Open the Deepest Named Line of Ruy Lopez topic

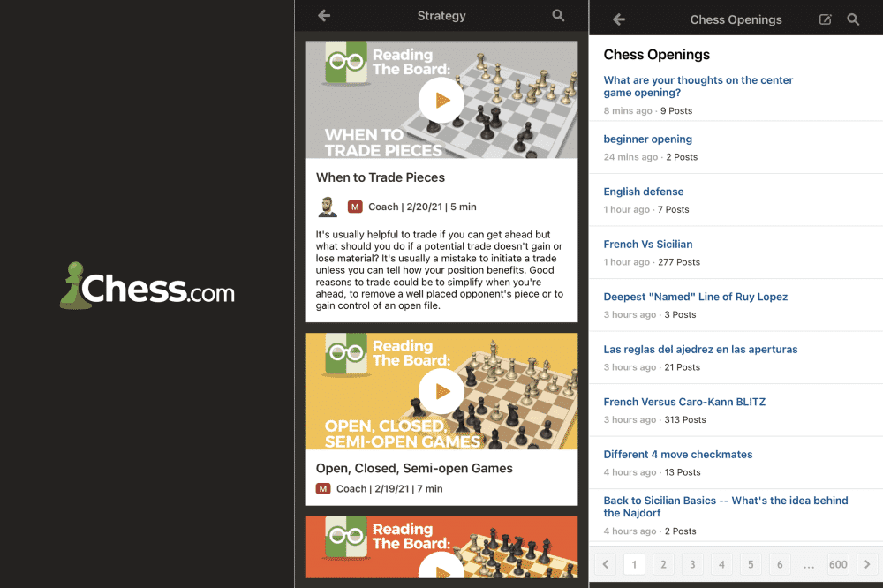click(696, 297)
